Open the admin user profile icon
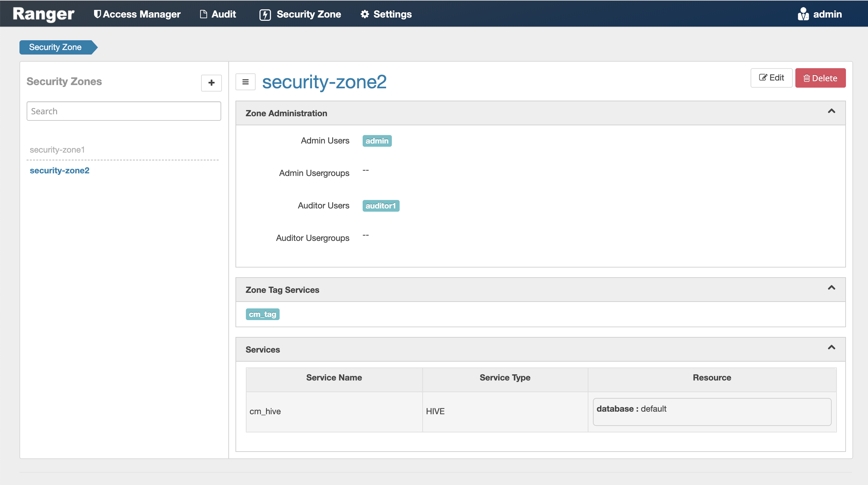Viewport: 868px width, 485px height. (803, 14)
